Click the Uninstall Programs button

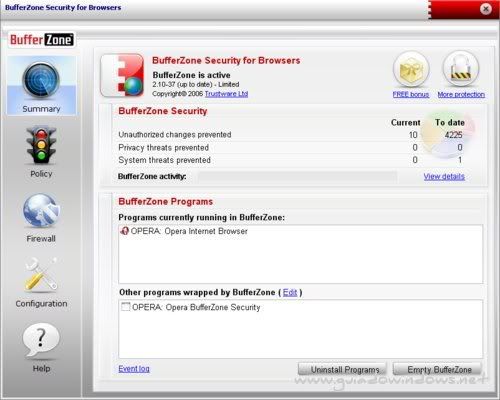(x=342, y=369)
